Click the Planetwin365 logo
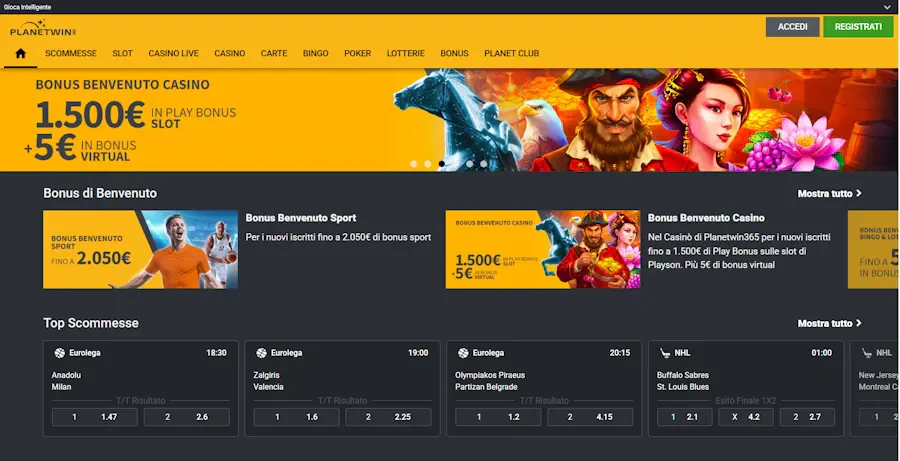 pyautogui.click(x=43, y=29)
